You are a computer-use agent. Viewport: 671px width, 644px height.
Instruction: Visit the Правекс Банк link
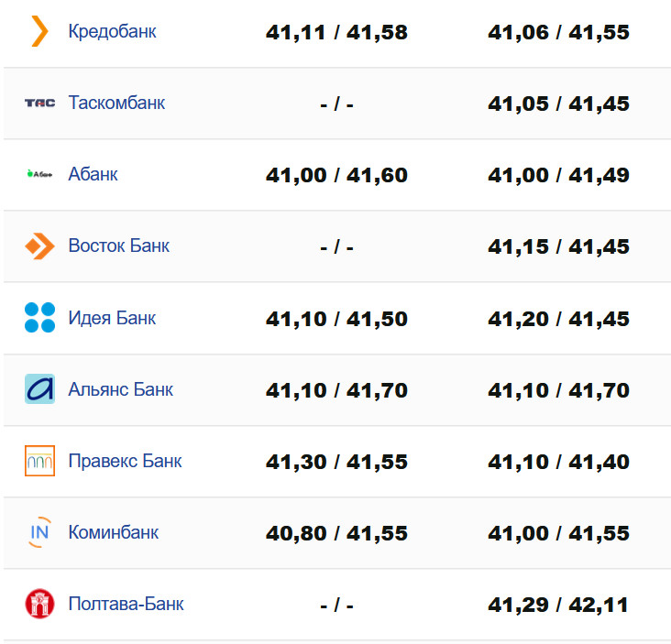[125, 461]
